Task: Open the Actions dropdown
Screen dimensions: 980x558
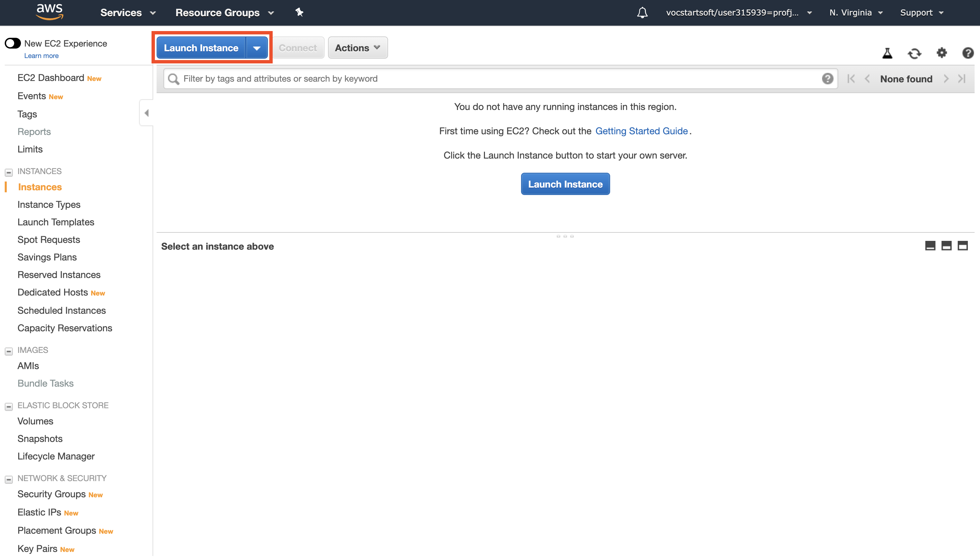Action: [357, 48]
